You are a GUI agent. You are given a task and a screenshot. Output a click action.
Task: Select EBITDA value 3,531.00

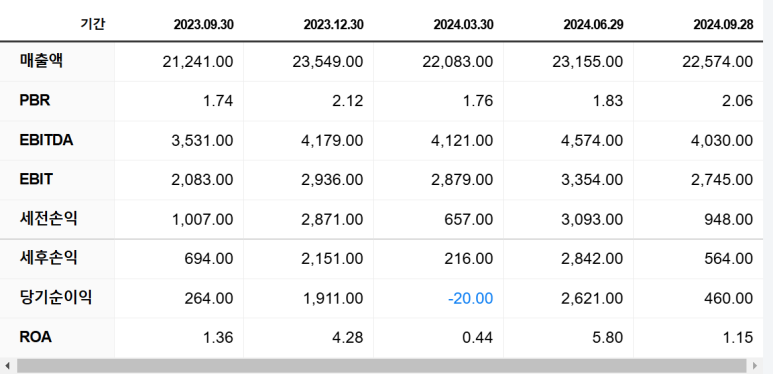tap(202, 140)
